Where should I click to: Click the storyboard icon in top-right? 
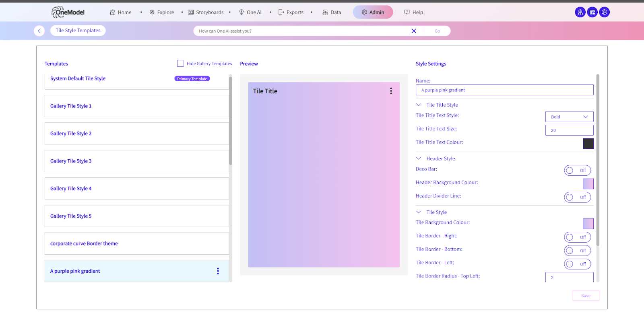(x=592, y=12)
